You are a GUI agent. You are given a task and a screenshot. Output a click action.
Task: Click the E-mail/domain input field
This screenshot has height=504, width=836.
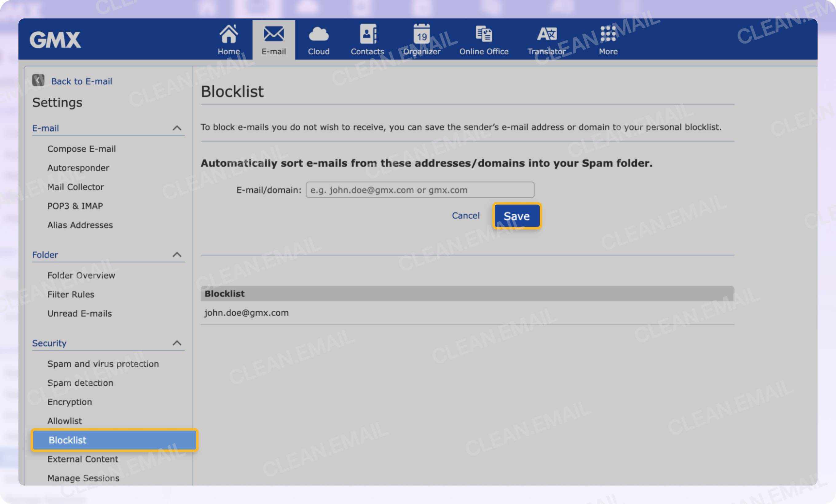click(420, 190)
